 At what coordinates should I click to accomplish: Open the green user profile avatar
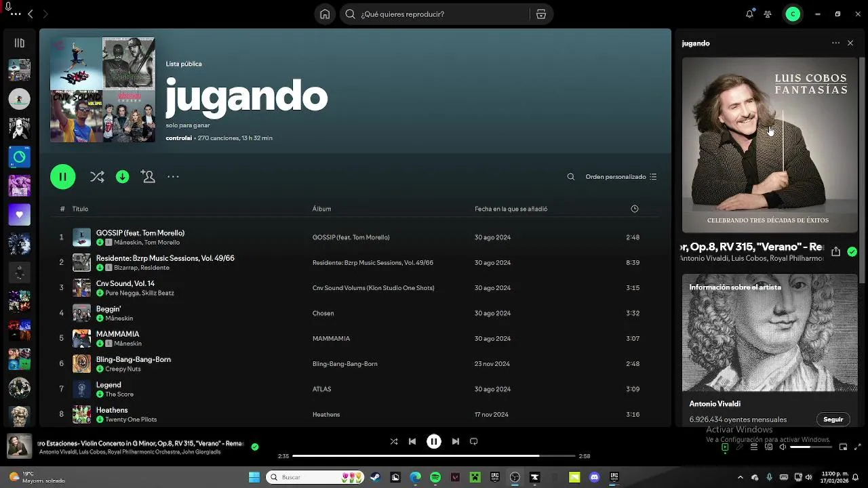click(793, 14)
